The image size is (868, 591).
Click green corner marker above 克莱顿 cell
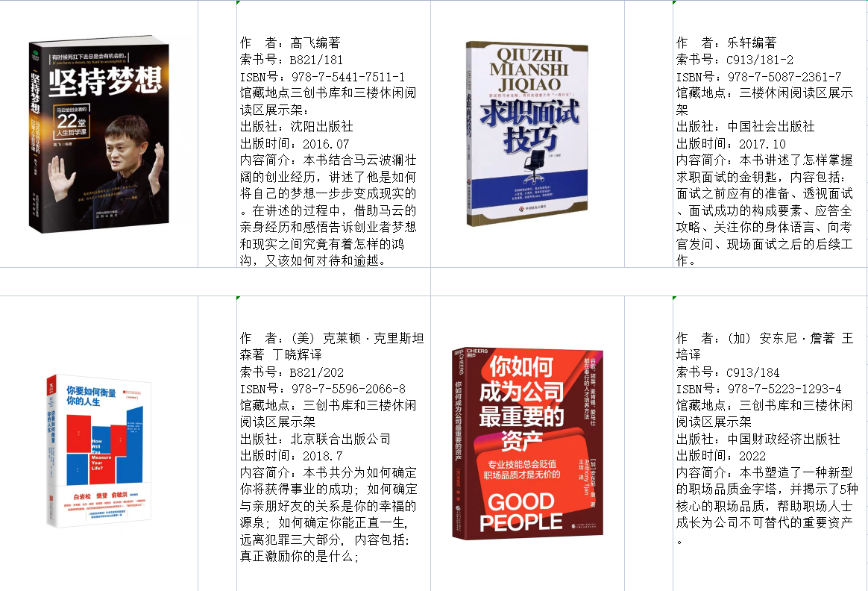(x=239, y=298)
